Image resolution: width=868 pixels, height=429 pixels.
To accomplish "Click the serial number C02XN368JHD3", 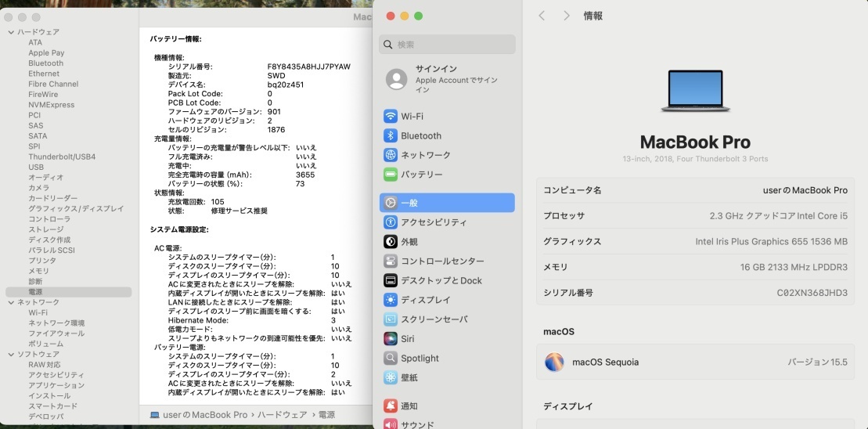I will (x=812, y=293).
